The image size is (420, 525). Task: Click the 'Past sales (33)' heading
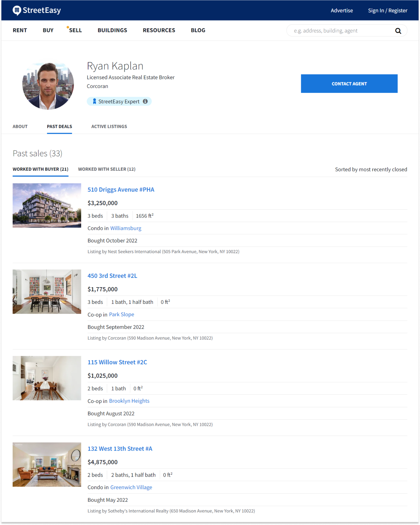coord(38,153)
